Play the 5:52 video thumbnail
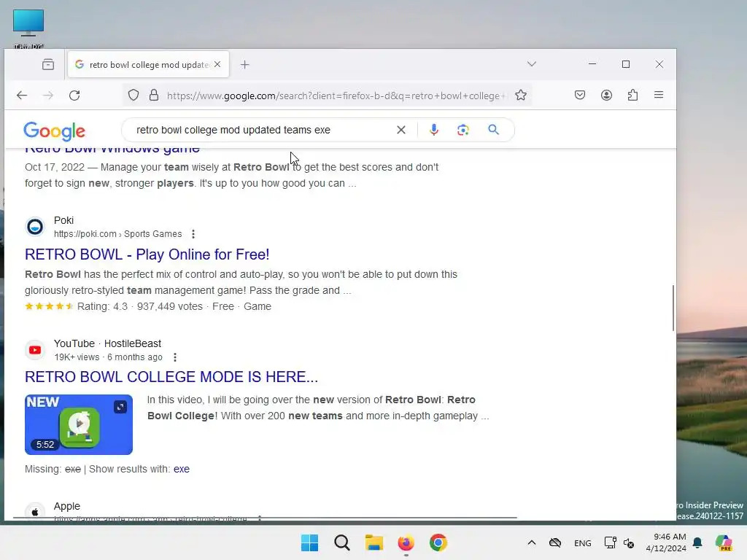 tap(79, 424)
